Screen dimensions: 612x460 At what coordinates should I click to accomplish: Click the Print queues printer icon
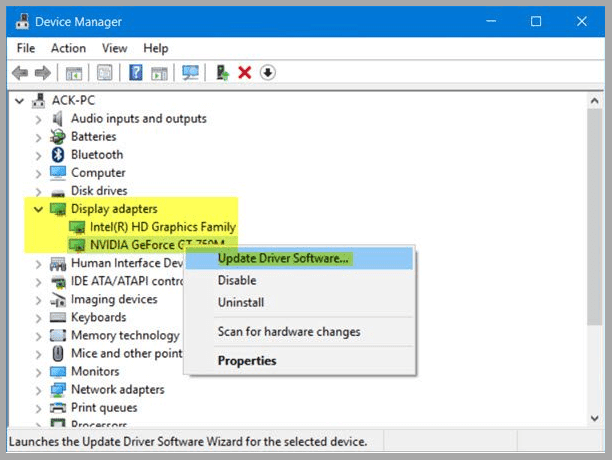tap(58, 408)
